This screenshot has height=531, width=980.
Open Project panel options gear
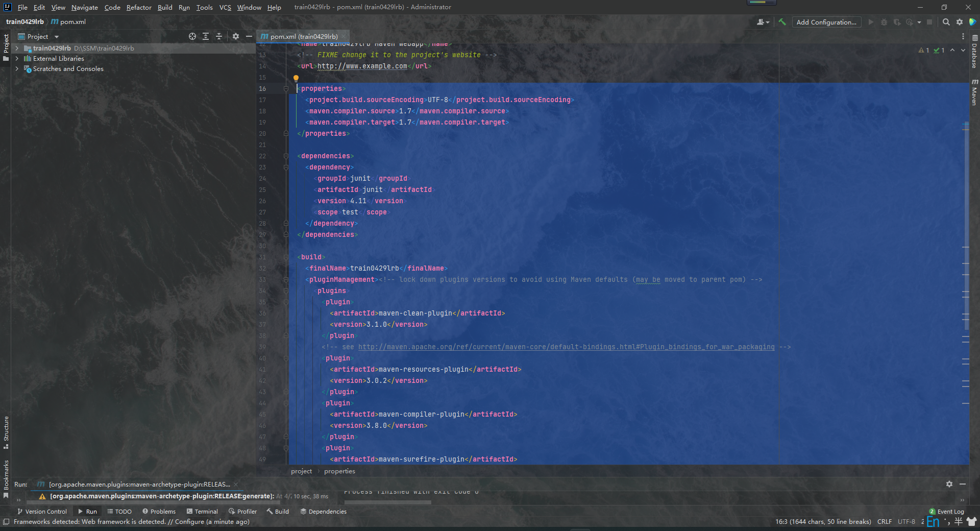click(235, 36)
